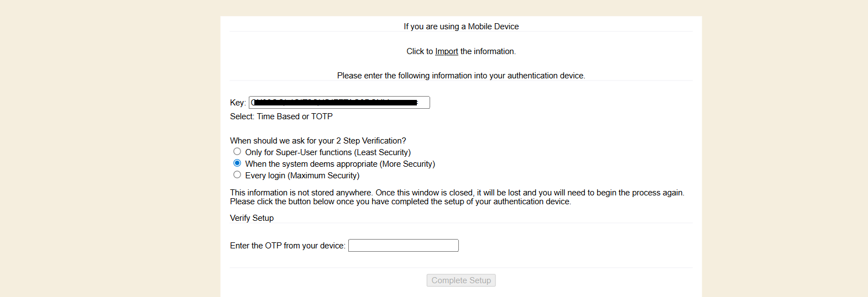
Task: Click the 'Enter the OTP from your device:' label
Action: tap(287, 246)
